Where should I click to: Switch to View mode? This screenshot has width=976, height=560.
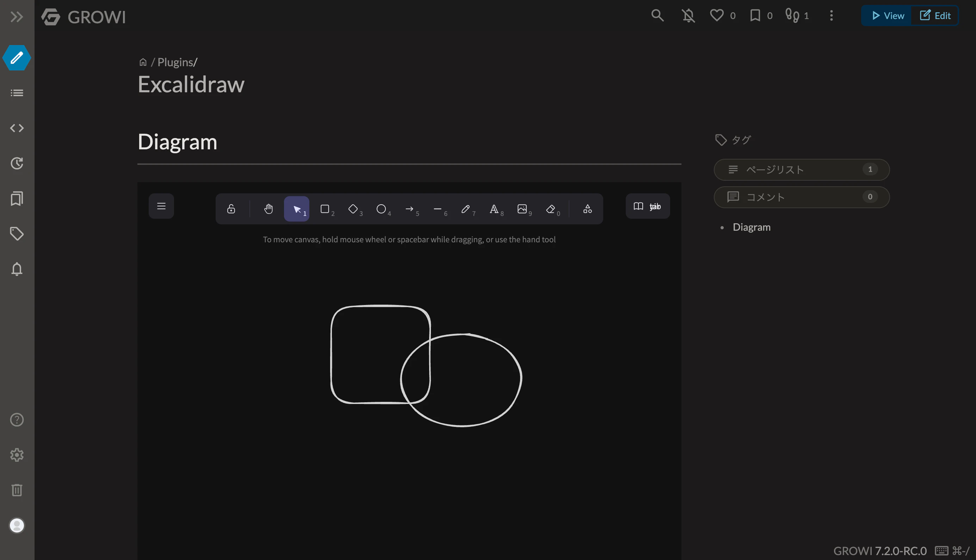pos(887,15)
